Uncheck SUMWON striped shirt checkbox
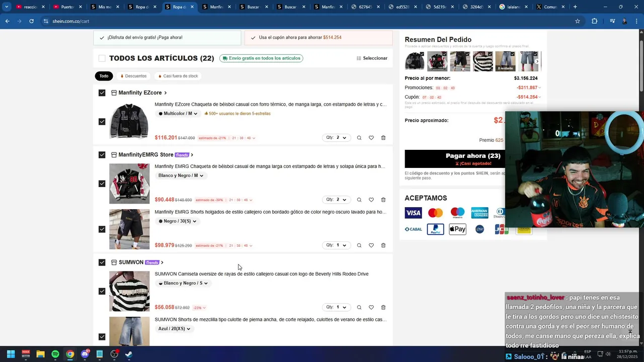This screenshot has width=644, height=362. pos(102,291)
